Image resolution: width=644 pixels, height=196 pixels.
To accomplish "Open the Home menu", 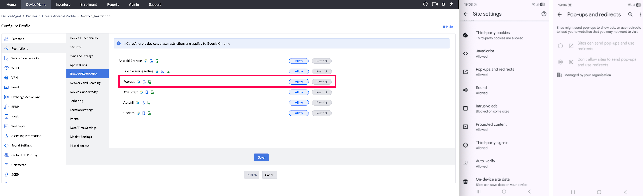I will point(11,5).
